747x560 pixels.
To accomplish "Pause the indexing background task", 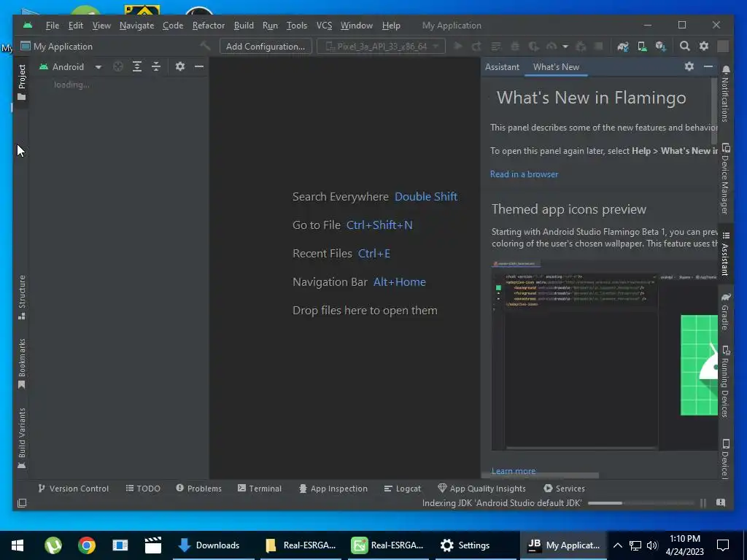I will [x=703, y=503].
